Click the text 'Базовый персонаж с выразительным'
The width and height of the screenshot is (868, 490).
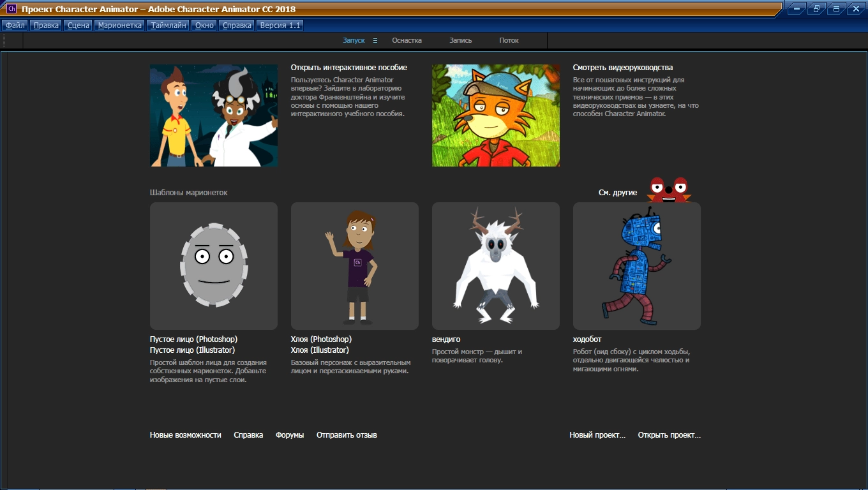pyautogui.click(x=351, y=362)
